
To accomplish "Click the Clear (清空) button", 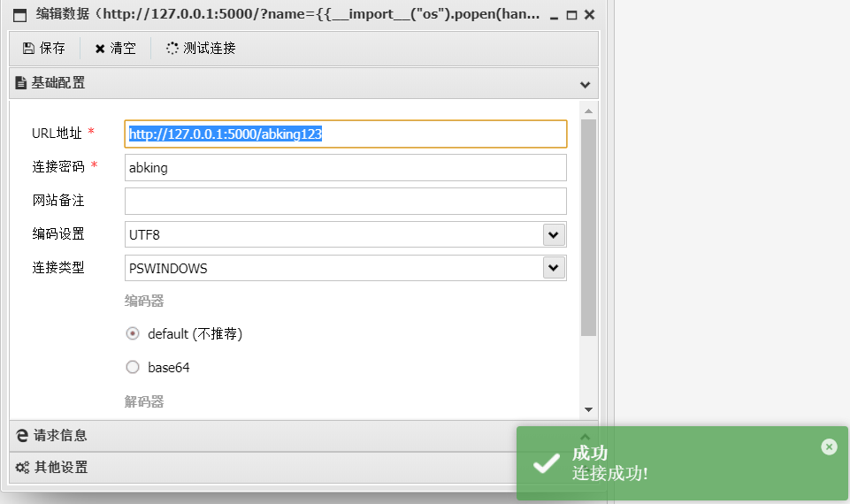I will [116, 49].
